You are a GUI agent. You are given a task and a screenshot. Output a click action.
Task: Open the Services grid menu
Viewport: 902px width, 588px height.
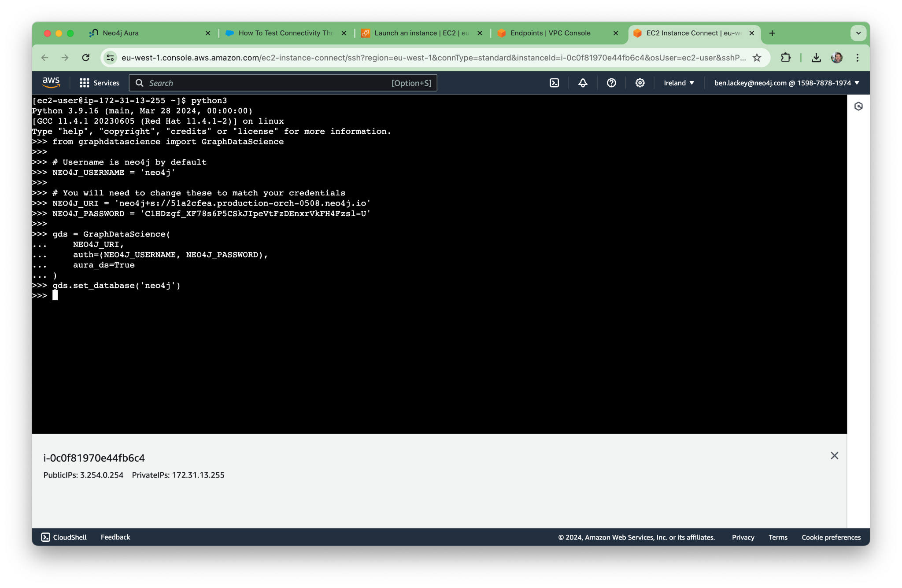tap(100, 83)
